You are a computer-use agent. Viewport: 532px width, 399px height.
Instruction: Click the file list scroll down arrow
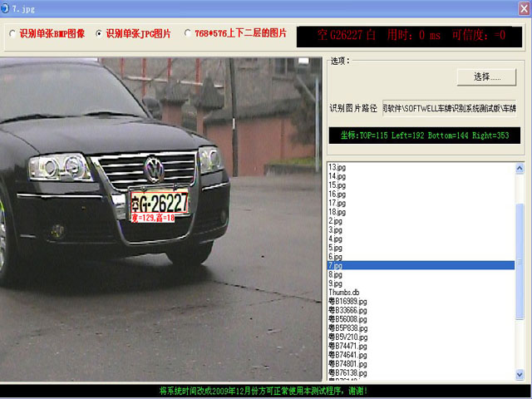coord(520,377)
